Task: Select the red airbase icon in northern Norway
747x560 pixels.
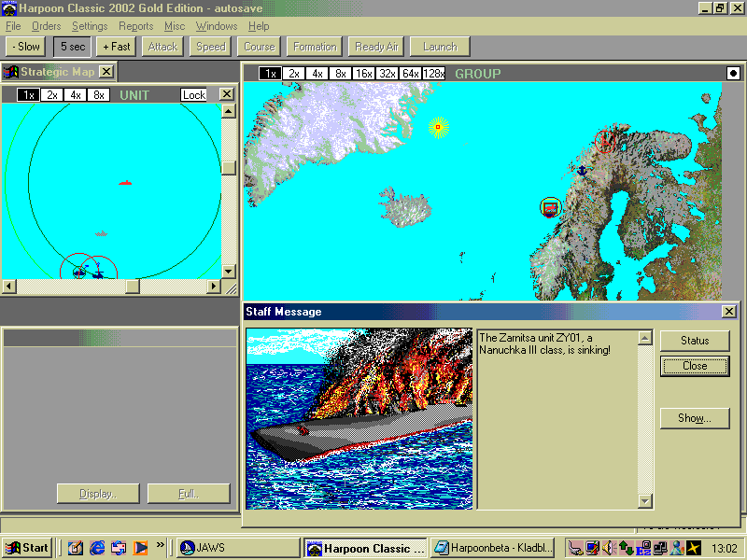Action: coord(605,141)
